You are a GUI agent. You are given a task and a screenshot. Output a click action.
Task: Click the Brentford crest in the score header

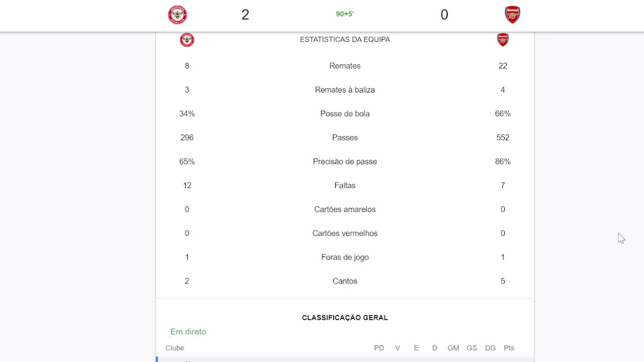click(178, 15)
